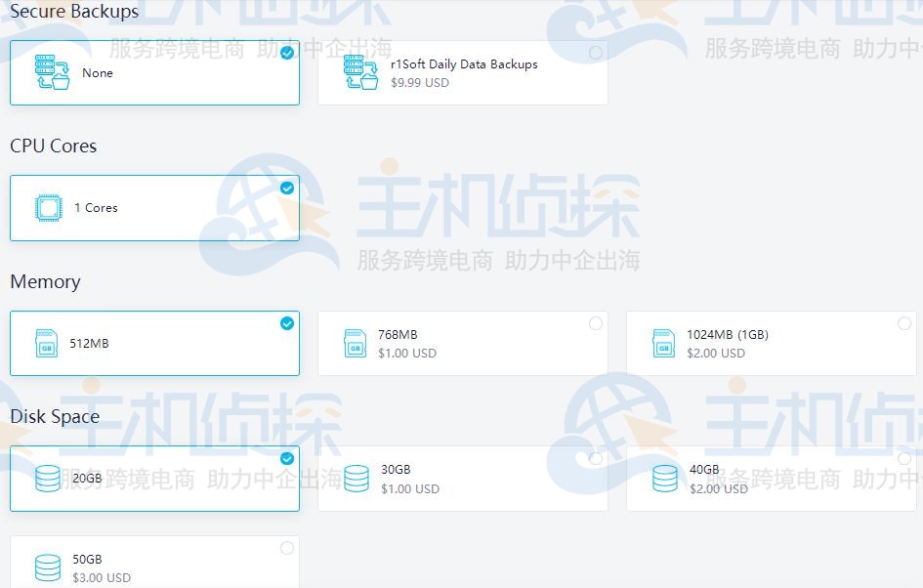Screen dimensions: 923x588
Task: Select the 768MB memory radio button
Action: tap(594, 324)
